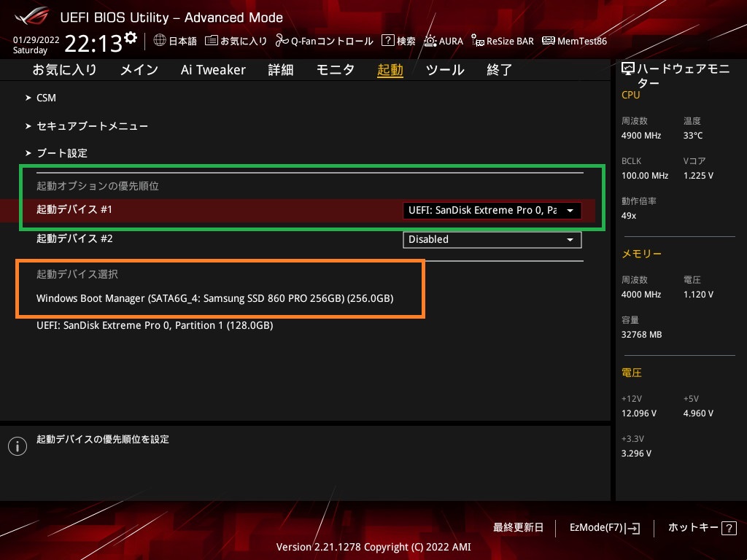
Task: Click the ROG logo
Action: point(32,17)
